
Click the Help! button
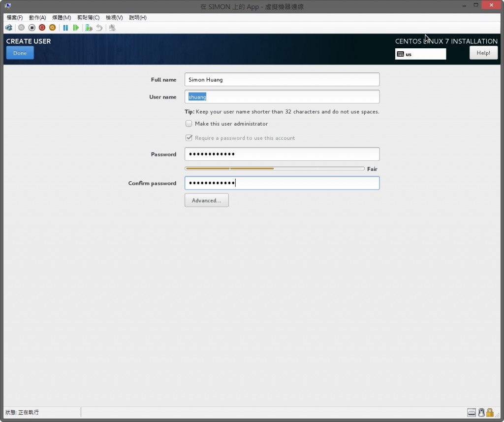coord(483,53)
